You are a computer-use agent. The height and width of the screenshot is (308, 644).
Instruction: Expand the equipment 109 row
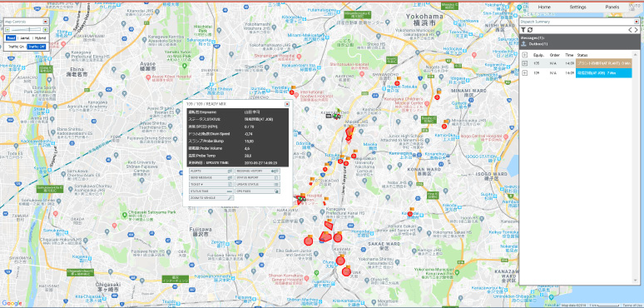point(524,73)
